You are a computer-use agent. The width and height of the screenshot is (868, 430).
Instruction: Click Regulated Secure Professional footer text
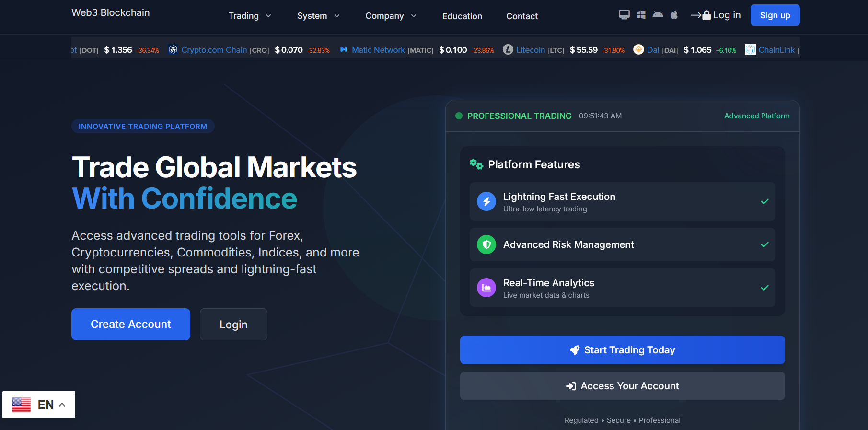[x=622, y=420]
